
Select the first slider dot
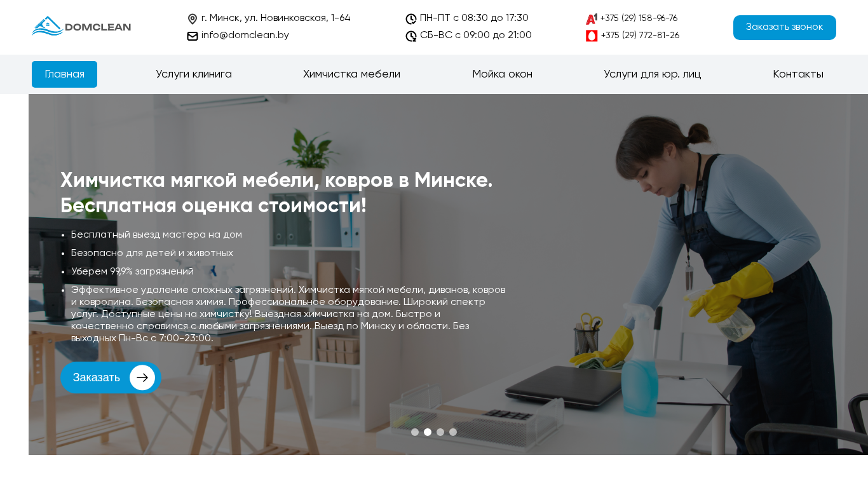(415, 432)
